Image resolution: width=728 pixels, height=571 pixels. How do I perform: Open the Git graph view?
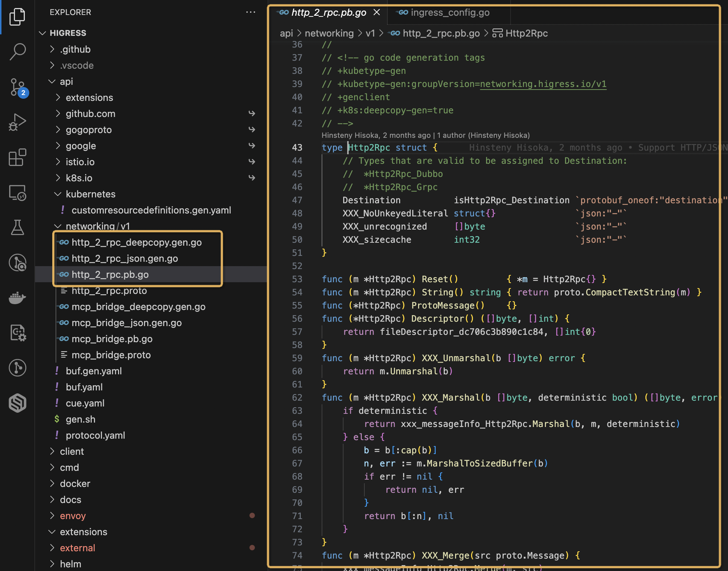(x=17, y=368)
